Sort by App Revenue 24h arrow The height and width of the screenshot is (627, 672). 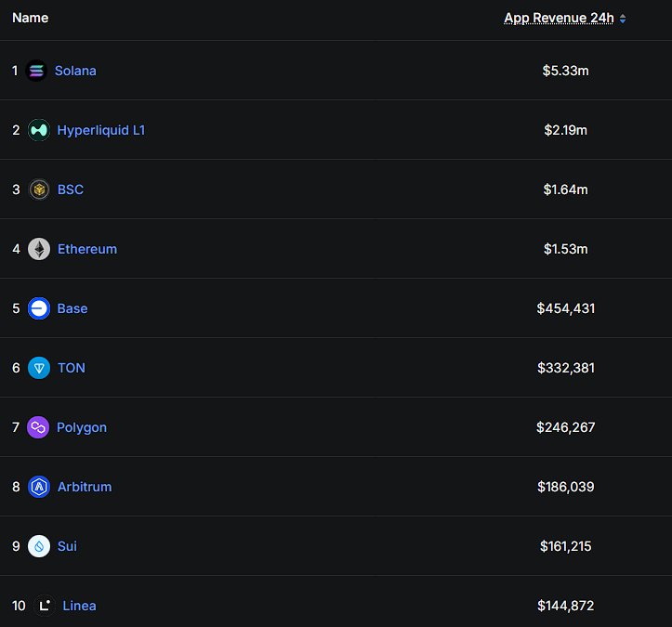click(623, 19)
